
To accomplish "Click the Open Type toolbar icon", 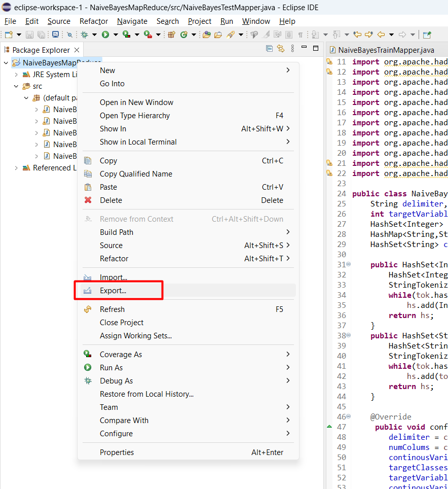I will click(x=206, y=34).
